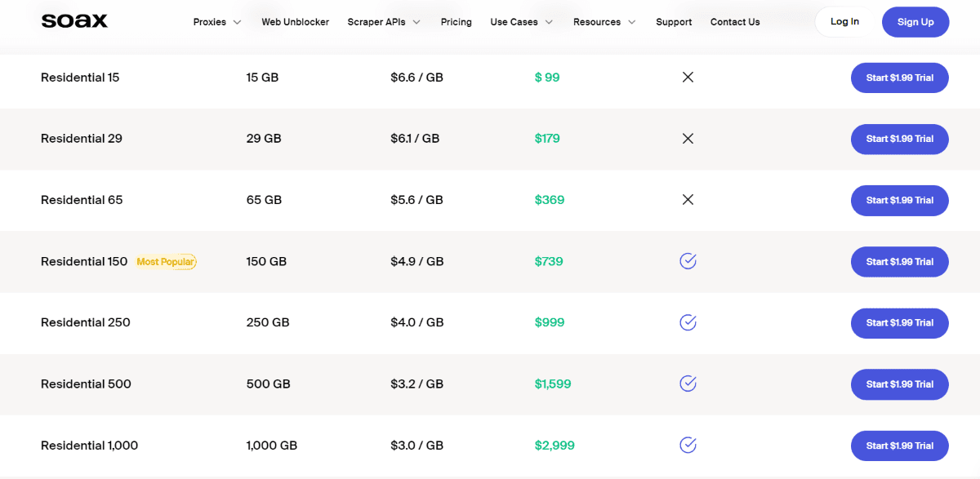This screenshot has height=479, width=980.
Task: Open the Web Unblocker page
Action: pyautogui.click(x=295, y=22)
